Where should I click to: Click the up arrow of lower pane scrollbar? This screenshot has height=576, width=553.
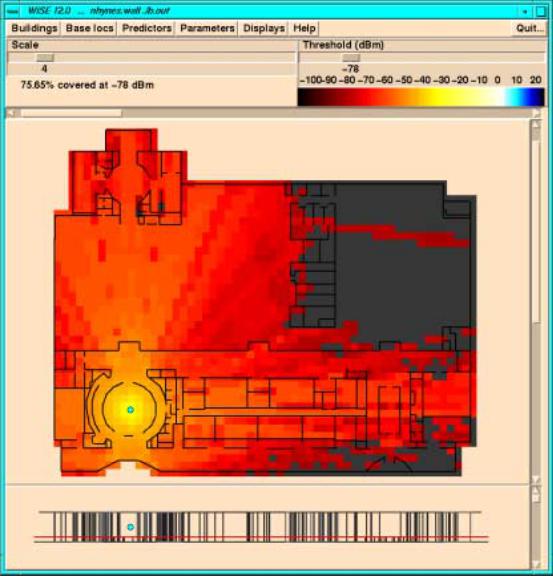[x=536, y=490]
